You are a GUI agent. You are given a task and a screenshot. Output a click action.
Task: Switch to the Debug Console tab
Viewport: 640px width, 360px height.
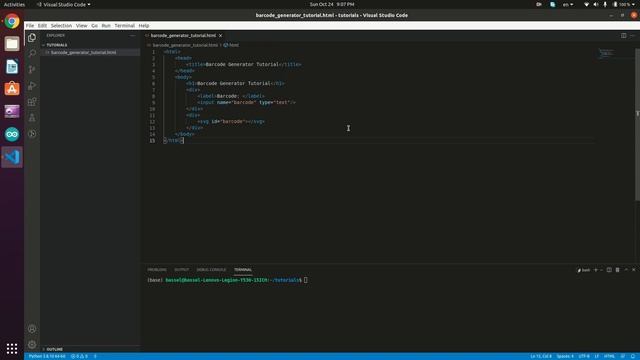click(x=211, y=270)
